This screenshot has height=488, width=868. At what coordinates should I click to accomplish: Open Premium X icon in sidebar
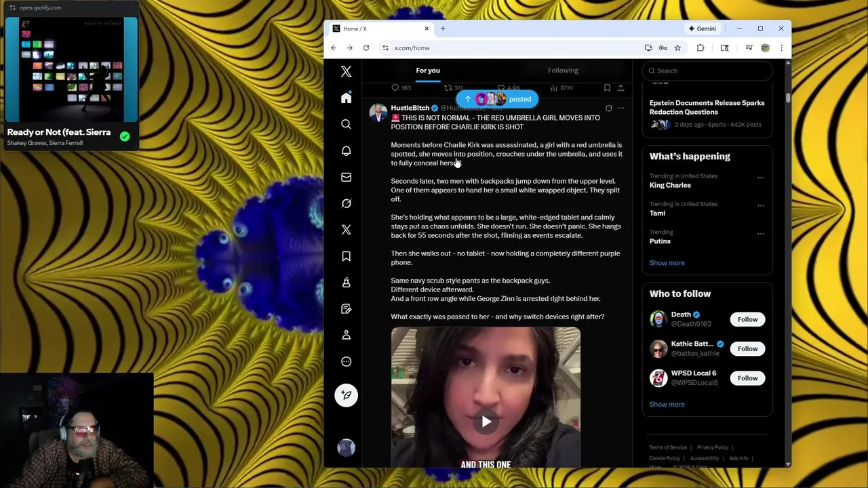pyautogui.click(x=346, y=230)
